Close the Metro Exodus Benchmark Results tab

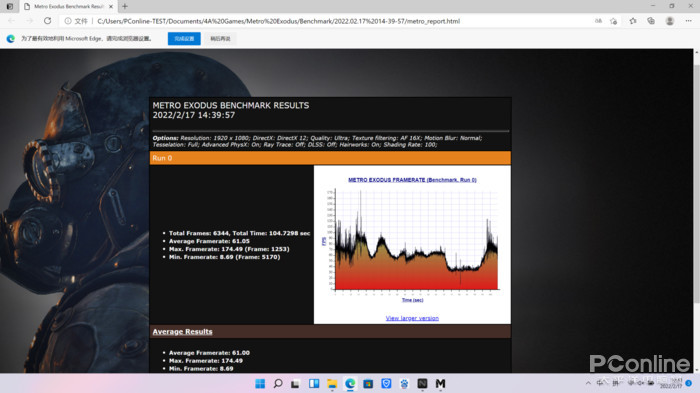click(x=111, y=6)
